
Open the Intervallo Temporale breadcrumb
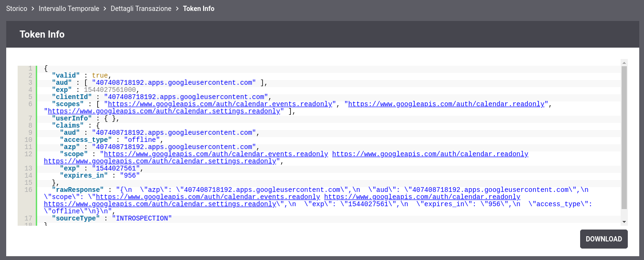pos(69,9)
